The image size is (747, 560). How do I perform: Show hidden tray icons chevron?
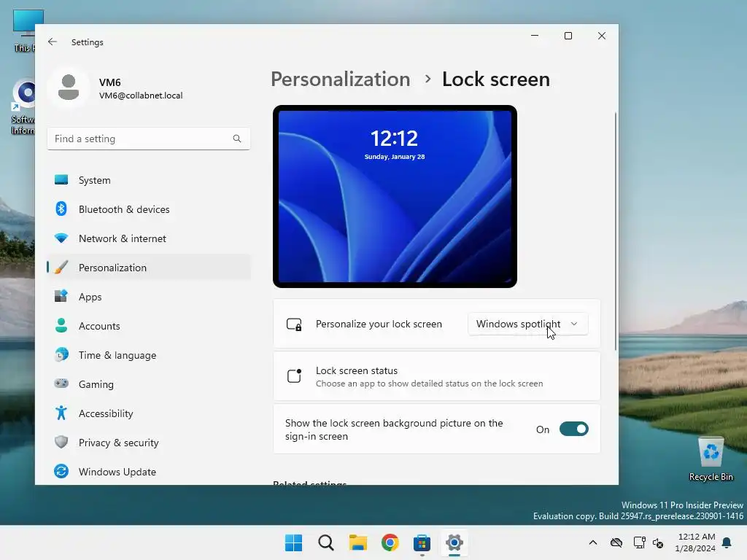[592, 542]
